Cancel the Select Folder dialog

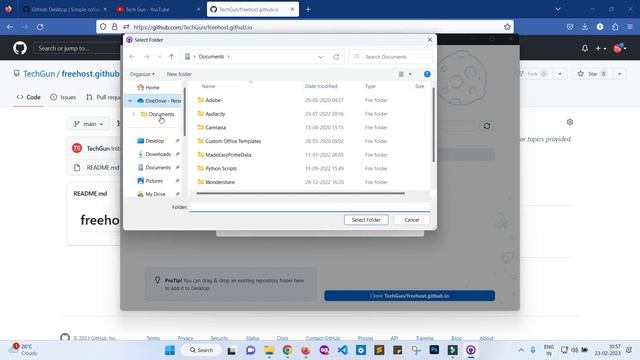click(411, 220)
